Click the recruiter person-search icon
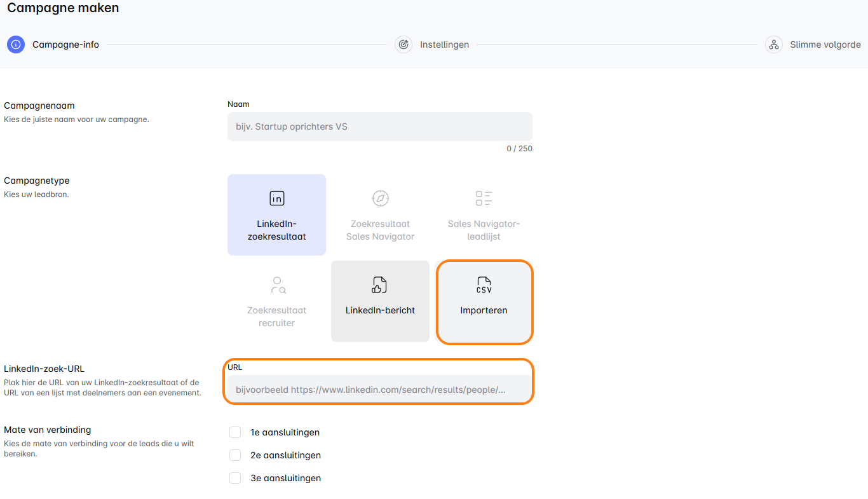Image resolution: width=868 pixels, height=499 pixels. click(x=277, y=285)
